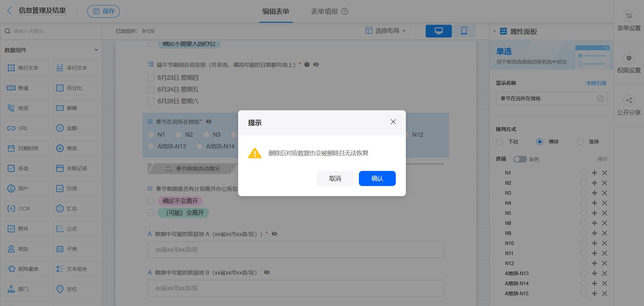
Task: Switch to mobile preview mode
Action: point(464,31)
